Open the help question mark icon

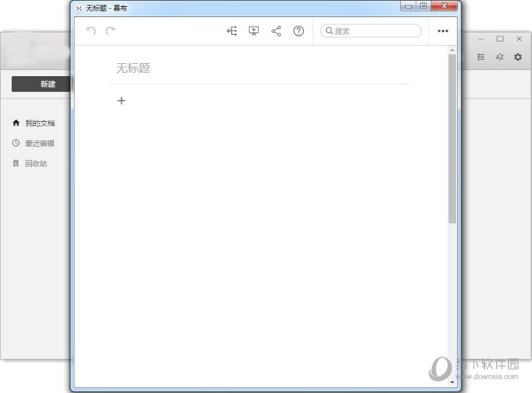point(299,31)
